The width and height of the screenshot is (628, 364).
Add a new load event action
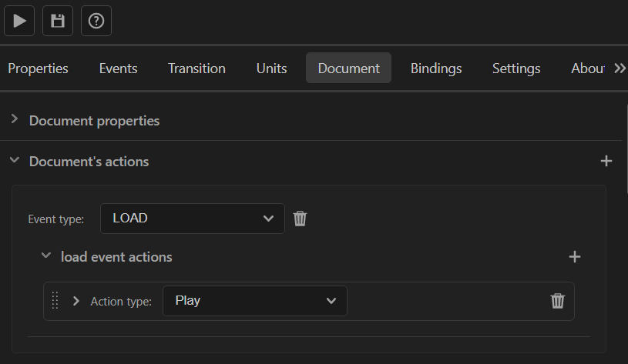pyautogui.click(x=575, y=257)
